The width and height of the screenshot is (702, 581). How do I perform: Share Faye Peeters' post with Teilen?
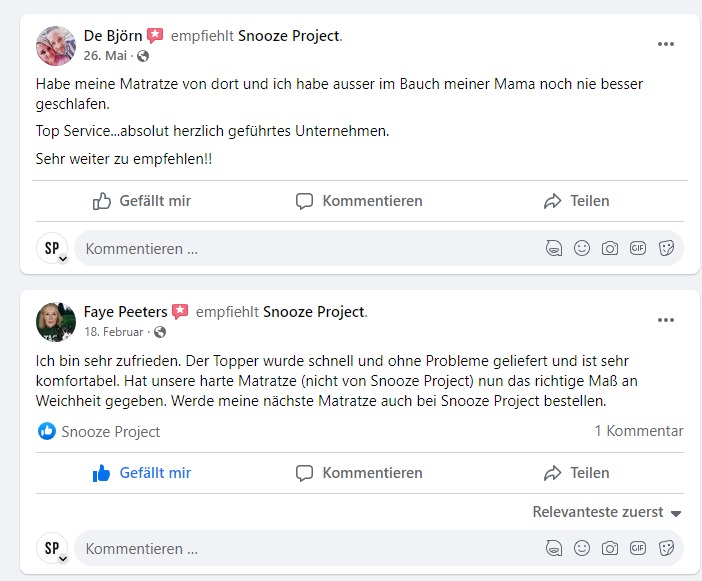coord(577,473)
